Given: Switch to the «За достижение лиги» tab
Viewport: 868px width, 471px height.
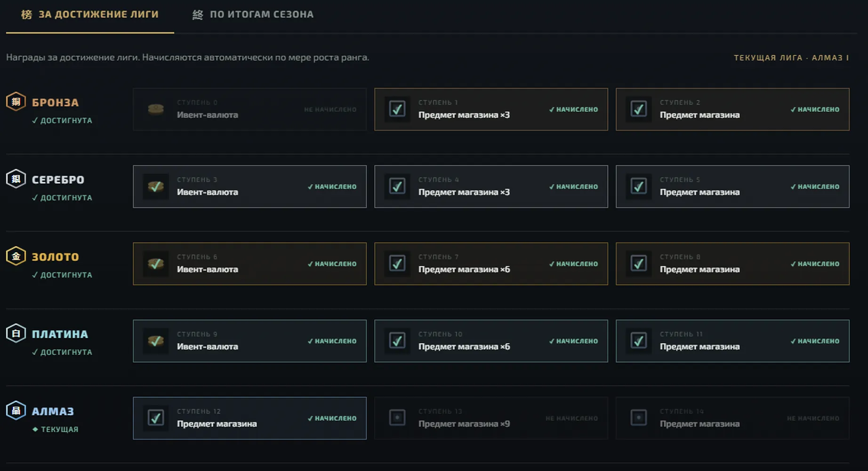Looking at the screenshot, I should (90, 15).
